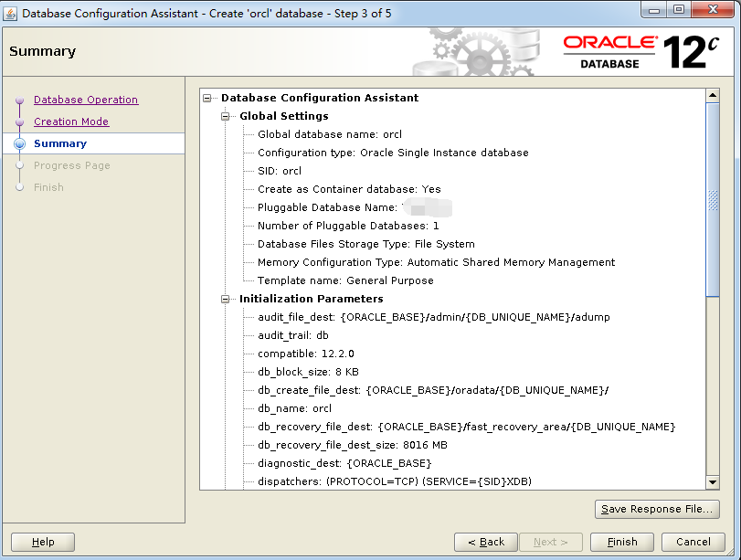Collapse the Initialization Parameters node
The height and width of the screenshot is (560, 741).
(x=226, y=299)
